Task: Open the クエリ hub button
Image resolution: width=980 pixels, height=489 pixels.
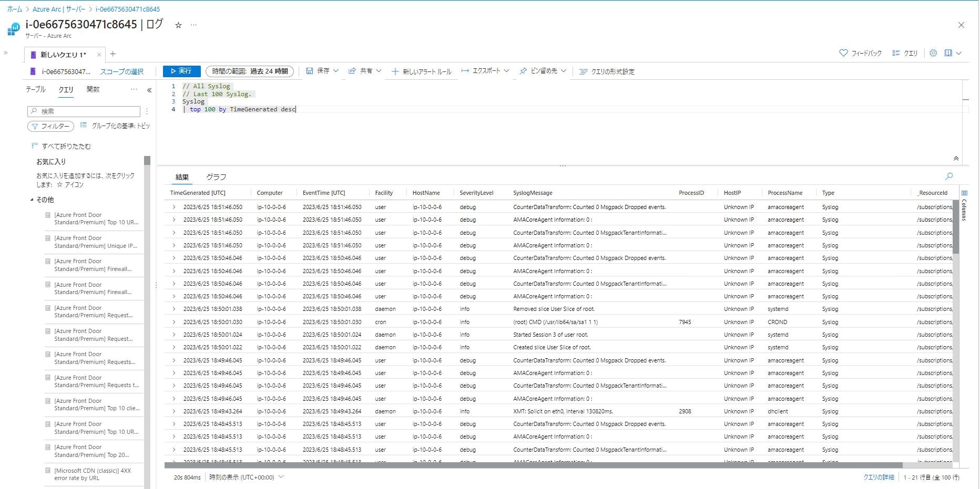Action: coord(905,53)
